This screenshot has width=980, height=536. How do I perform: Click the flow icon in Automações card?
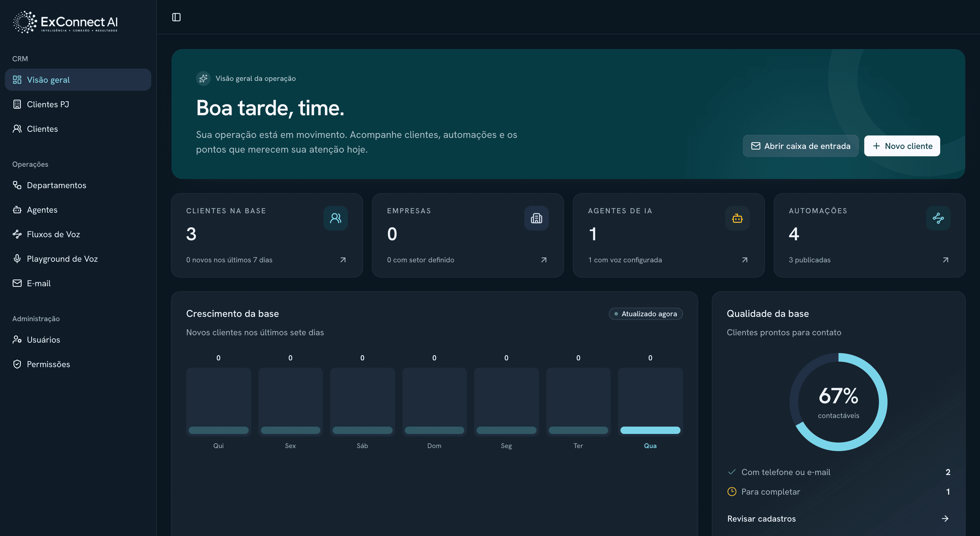pyautogui.click(x=938, y=218)
